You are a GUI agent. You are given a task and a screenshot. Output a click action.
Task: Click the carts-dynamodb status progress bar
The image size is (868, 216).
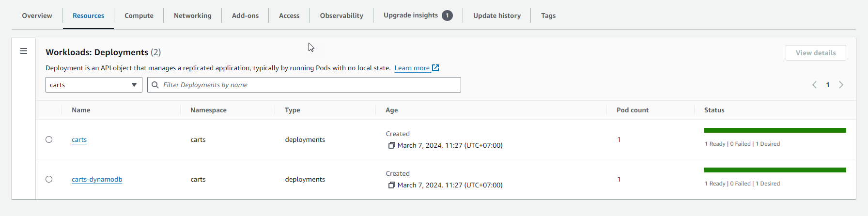tap(775, 170)
